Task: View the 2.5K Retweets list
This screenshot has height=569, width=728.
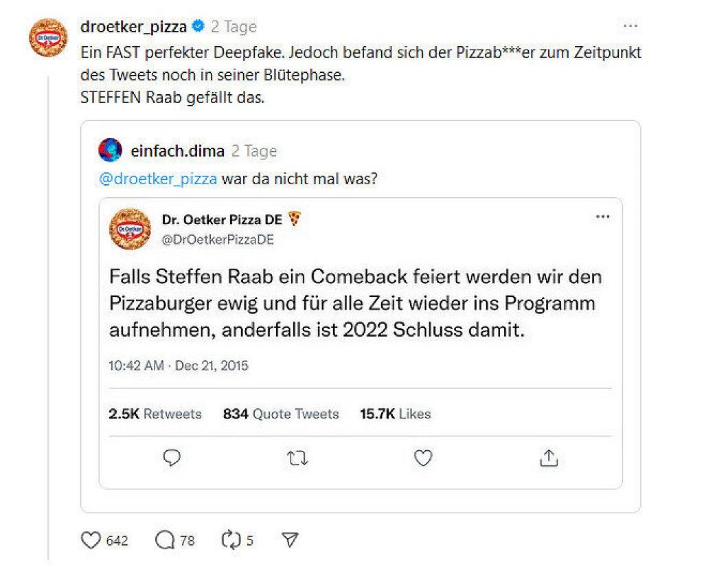Action: (x=155, y=414)
